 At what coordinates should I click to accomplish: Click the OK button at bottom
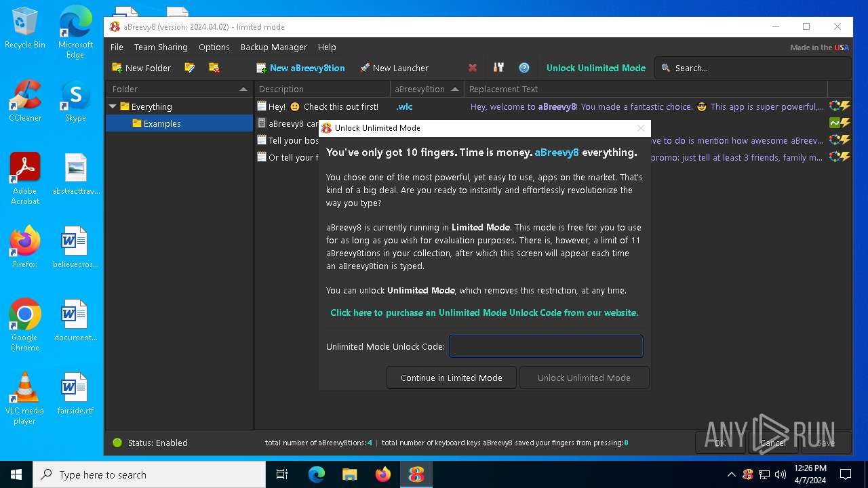(720, 443)
